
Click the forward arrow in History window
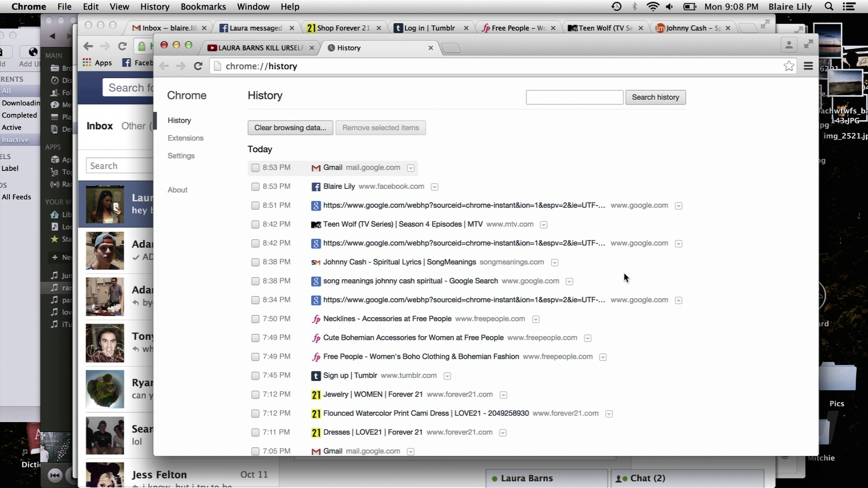point(181,66)
